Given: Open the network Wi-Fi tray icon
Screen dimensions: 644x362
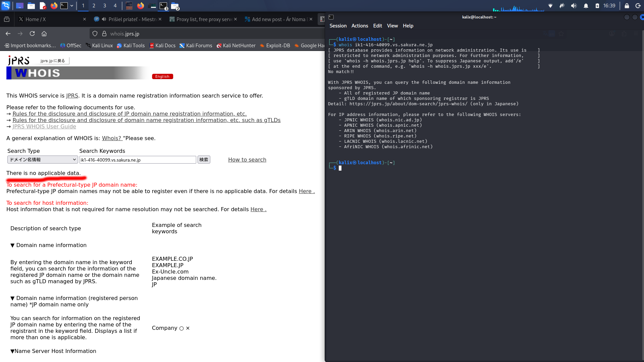Looking at the screenshot, I should click(x=550, y=6).
